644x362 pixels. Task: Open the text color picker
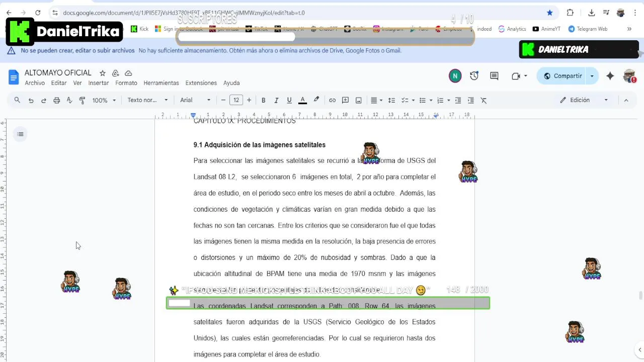tap(303, 100)
